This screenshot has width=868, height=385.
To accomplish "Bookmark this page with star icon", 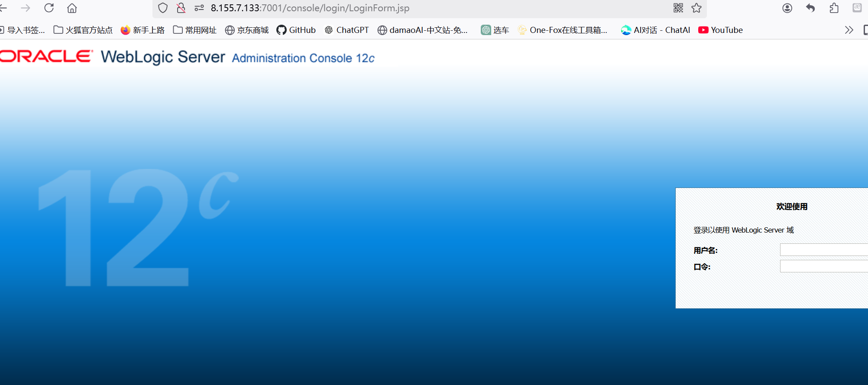I will (696, 8).
